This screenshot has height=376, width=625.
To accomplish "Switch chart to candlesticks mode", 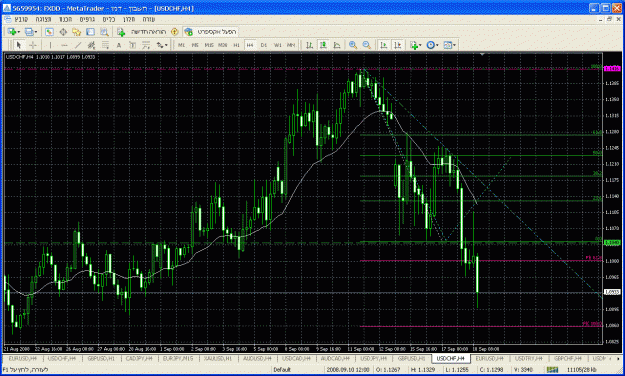I will [323, 45].
